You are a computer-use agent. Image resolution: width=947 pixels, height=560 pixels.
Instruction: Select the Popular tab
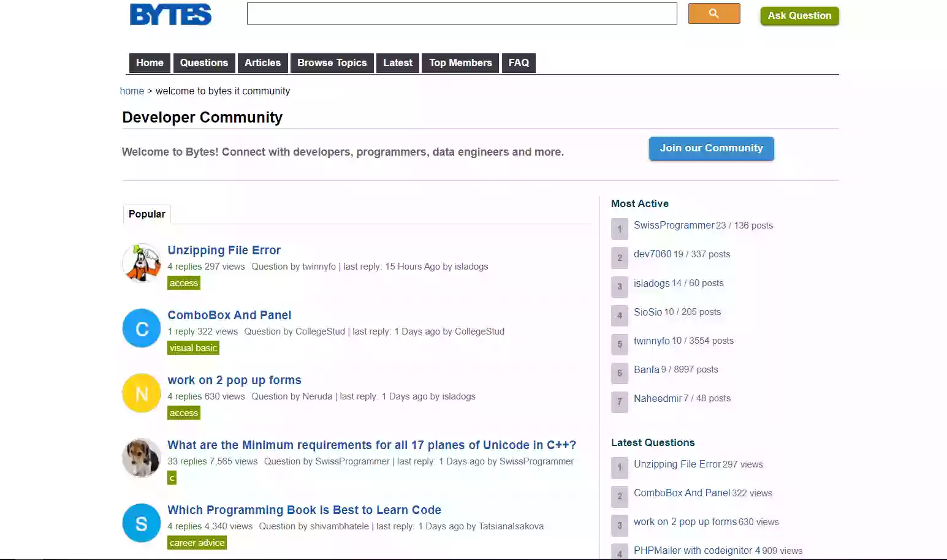147,214
